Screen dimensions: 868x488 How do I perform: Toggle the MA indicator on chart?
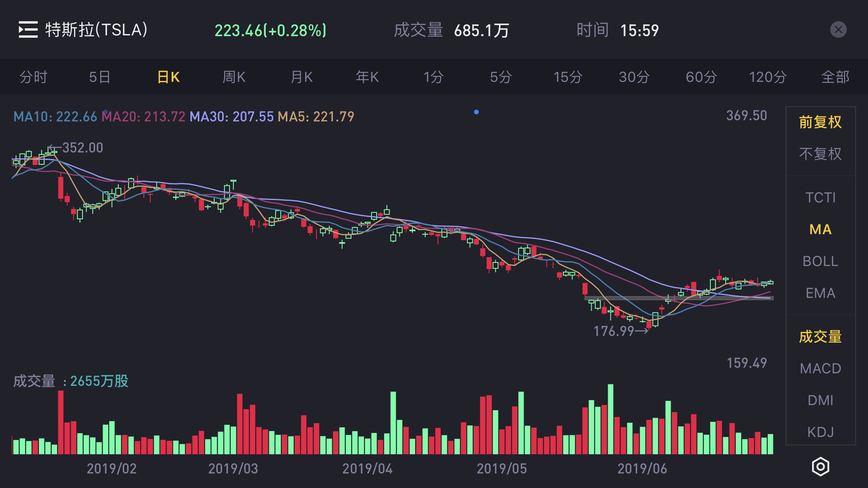(820, 229)
